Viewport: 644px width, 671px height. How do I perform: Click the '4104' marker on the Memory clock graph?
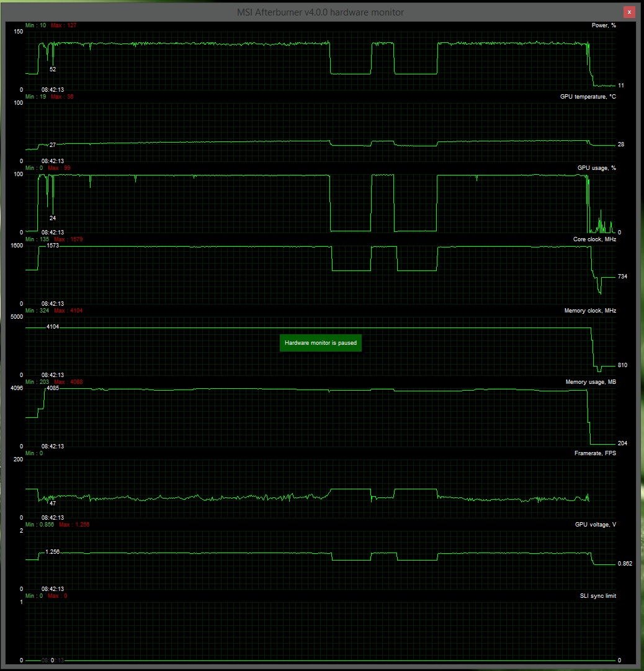(53, 327)
